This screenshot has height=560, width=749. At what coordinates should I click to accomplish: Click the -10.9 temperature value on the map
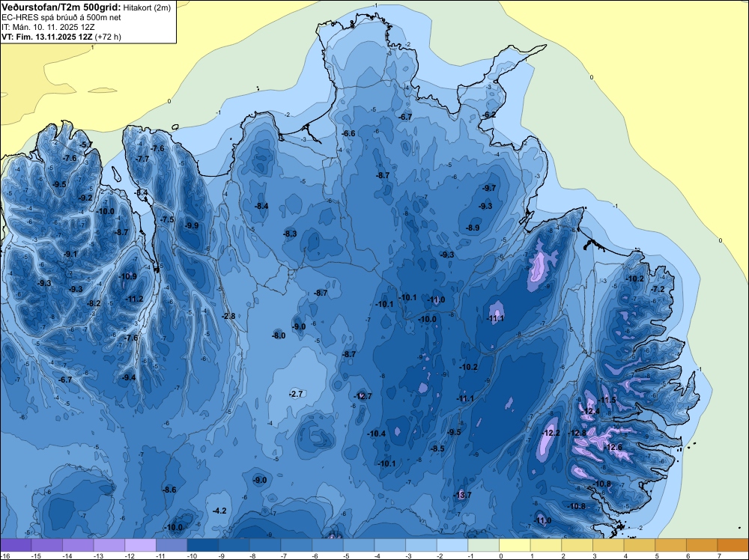tap(128, 276)
